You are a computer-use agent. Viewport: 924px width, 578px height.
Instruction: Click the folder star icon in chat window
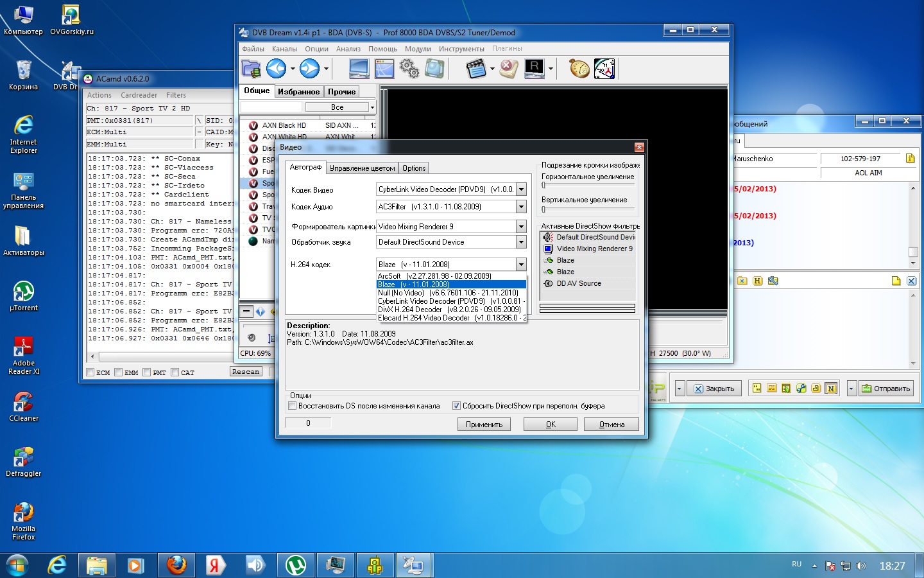pyautogui.click(x=742, y=281)
